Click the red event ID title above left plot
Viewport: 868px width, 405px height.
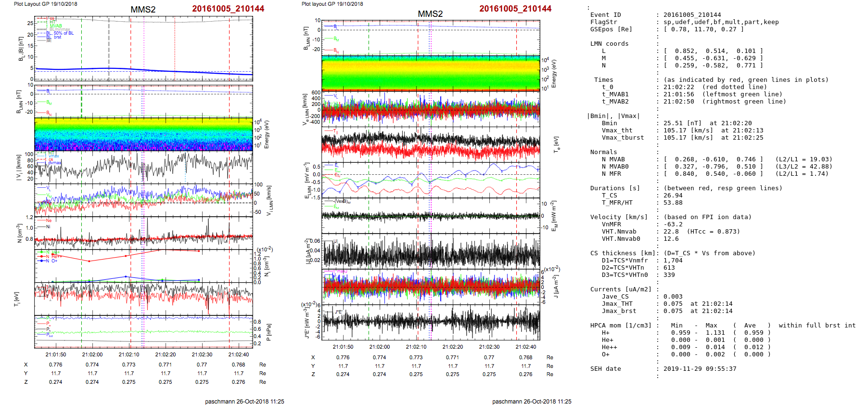coord(228,9)
